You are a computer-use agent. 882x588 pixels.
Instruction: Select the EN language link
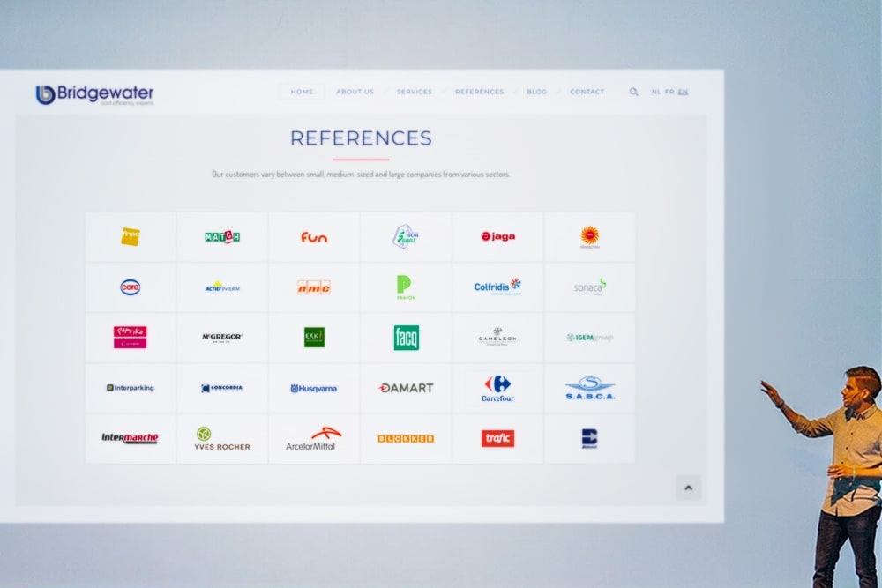(683, 92)
